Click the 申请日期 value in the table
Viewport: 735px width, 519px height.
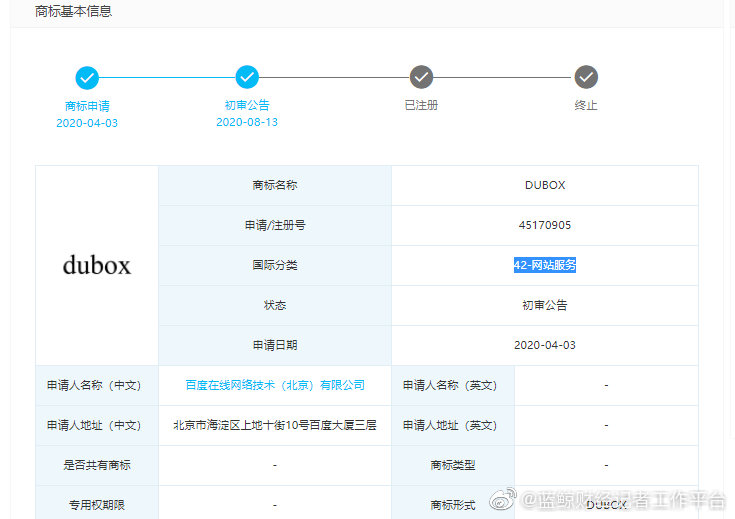(545, 345)
